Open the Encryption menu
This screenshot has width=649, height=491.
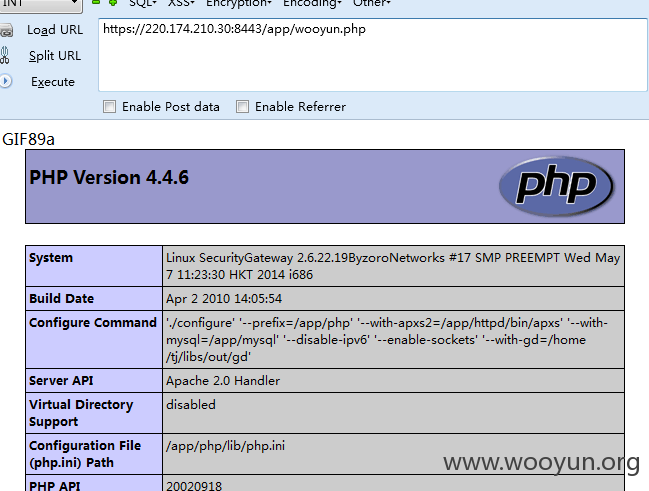point(238,4)
